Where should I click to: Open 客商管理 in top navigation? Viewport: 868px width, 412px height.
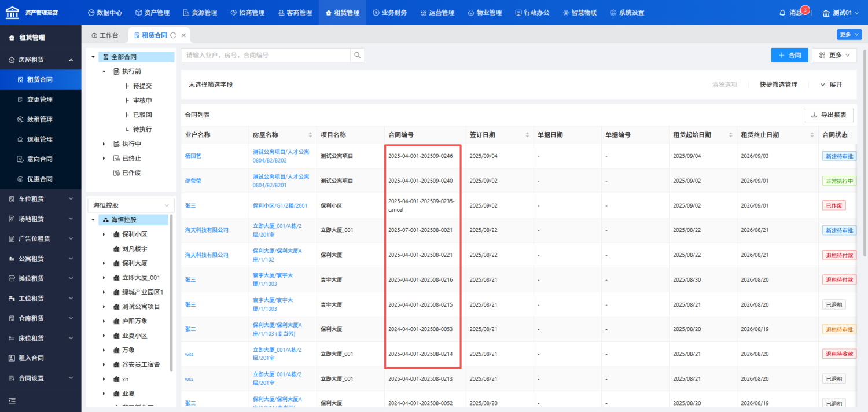tap(295, 13)
